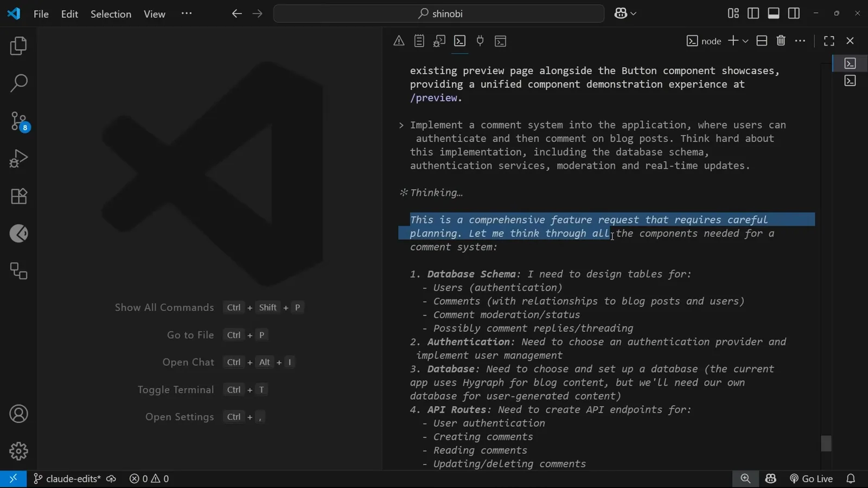Viewport: 868px width, 488px height.
Task: Start server with Go Live
Action: coord(811,479)
